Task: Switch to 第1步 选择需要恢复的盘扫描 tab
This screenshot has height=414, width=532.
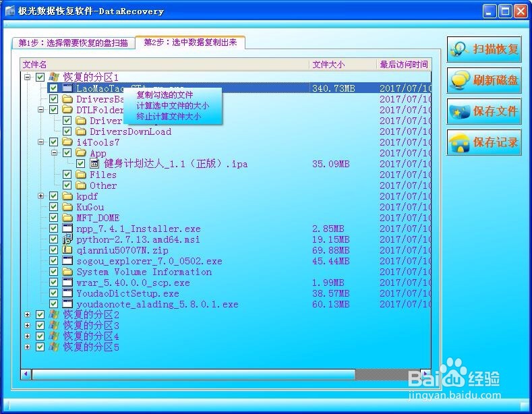Action: point(73,42)
